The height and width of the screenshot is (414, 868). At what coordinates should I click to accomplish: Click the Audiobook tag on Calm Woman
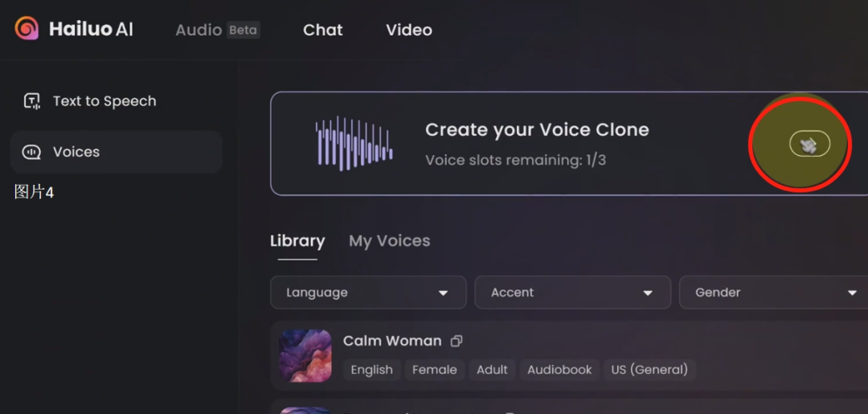[x=559, y=370]
